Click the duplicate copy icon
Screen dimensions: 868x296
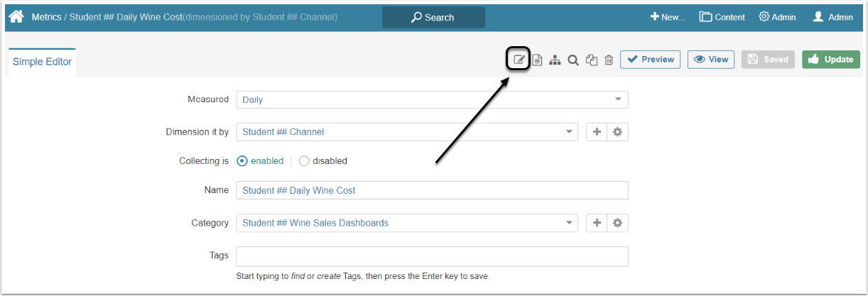coord(591,60)
